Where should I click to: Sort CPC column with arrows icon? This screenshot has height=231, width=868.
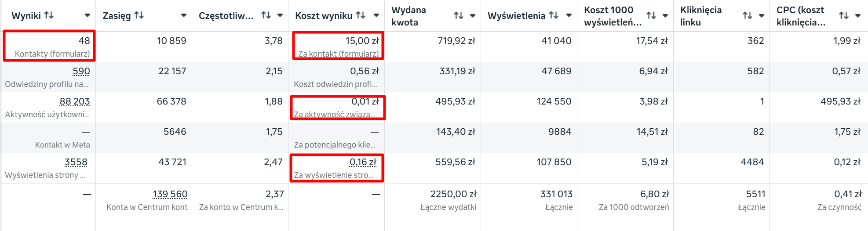[844, 16]
